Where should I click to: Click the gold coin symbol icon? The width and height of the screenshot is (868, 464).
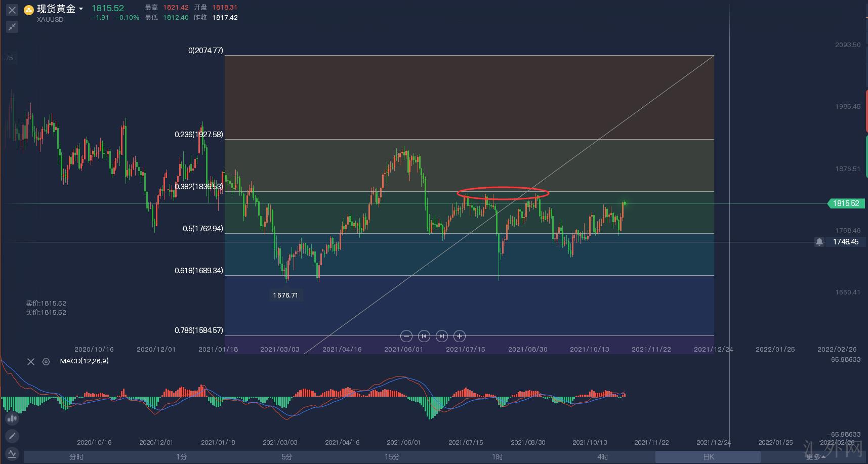click(29, 10)
